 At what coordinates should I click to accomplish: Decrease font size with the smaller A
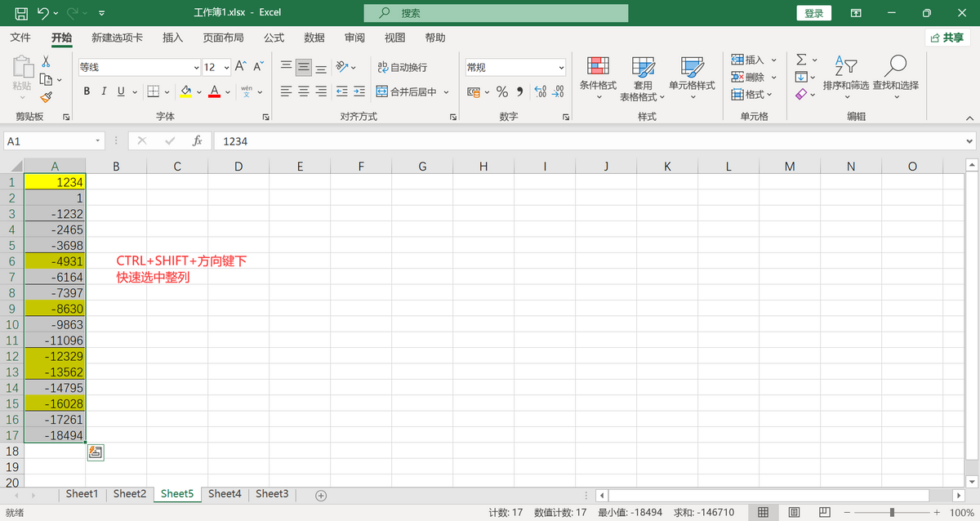coord(258,67)
